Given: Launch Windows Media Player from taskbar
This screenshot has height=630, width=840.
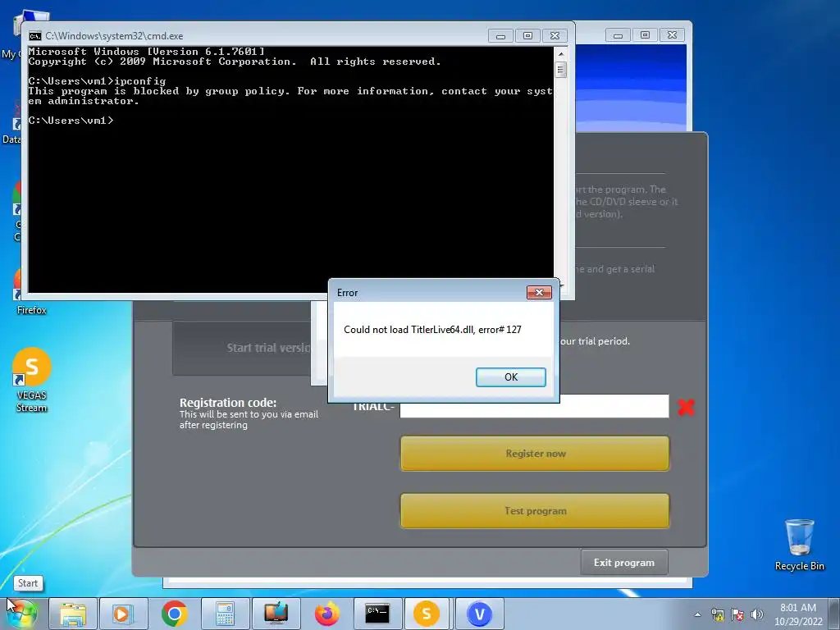Looking at the screenshot, I should [123, 614].
